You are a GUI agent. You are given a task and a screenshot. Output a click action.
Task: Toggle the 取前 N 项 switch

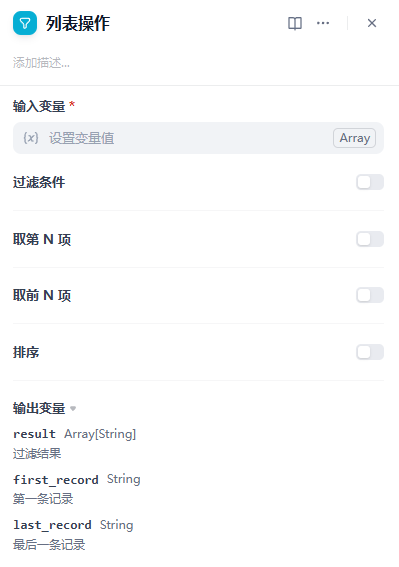(370, 295)
